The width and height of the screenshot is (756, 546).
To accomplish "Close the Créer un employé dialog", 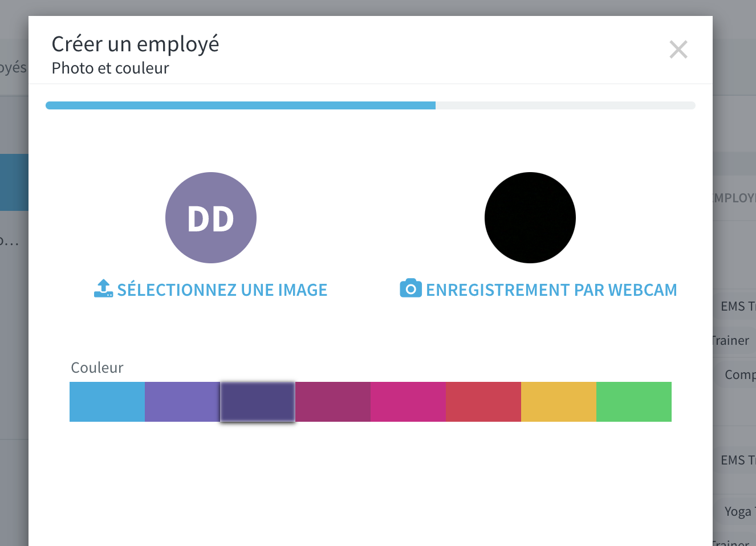I will 678,50.
